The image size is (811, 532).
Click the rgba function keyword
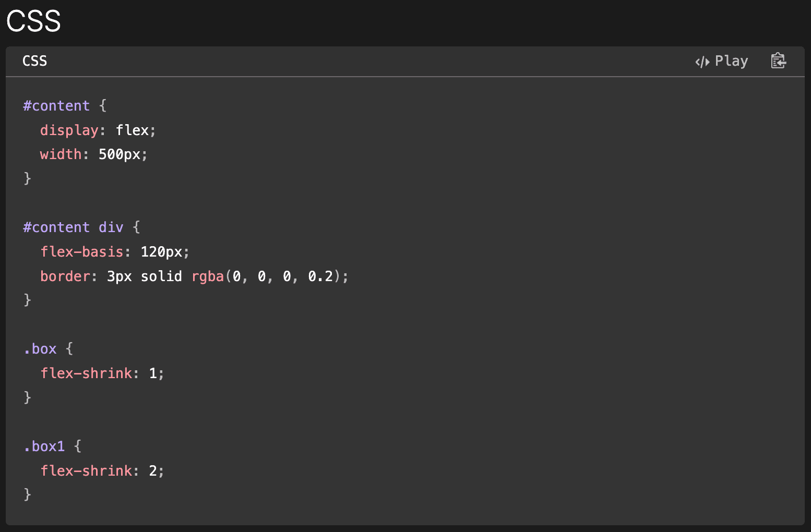coord(207,276)
